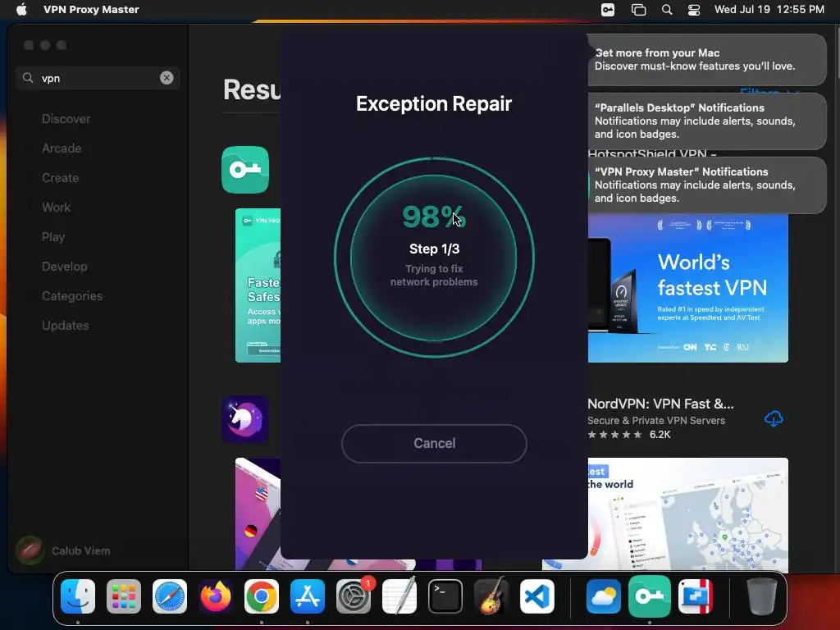This screenshot has height=630, width=840.
Task: Open Control Center in menu bar
Action: pos(694,10)
